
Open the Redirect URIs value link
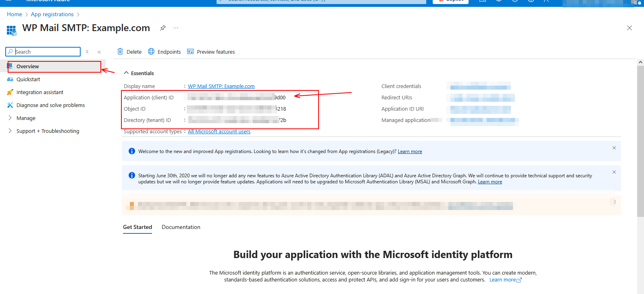pos(482,98)
